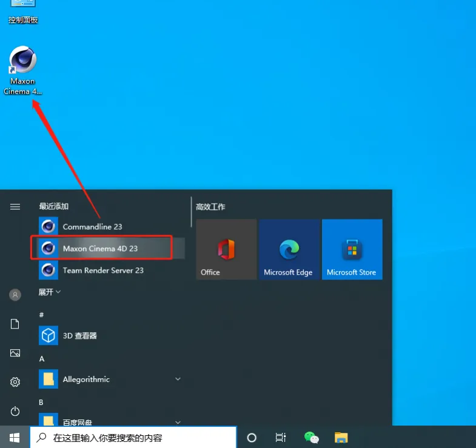This screenshot has width=476, height=448.
Task: Open Task View on the taskbar
Action: point(281,438)
